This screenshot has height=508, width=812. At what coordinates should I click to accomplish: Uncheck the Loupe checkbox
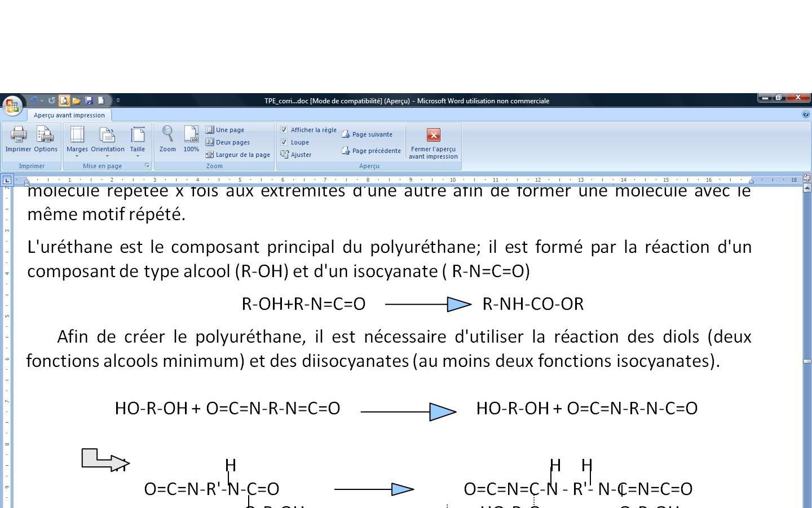(x=284, y=142)
